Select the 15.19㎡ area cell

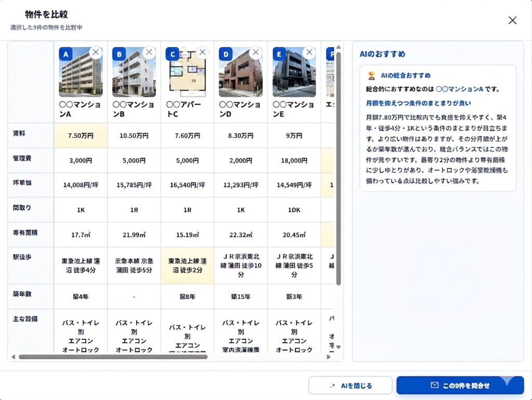pos(187,234)
